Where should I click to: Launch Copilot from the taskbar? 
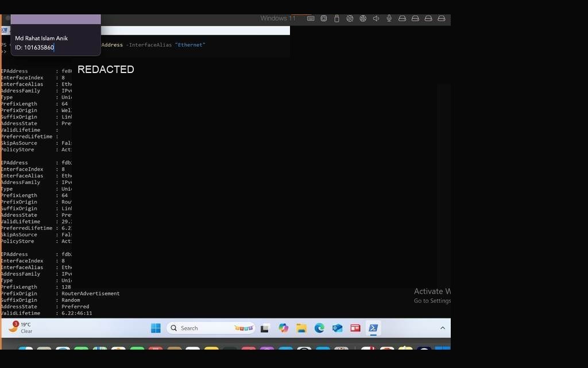pos(284,328)
